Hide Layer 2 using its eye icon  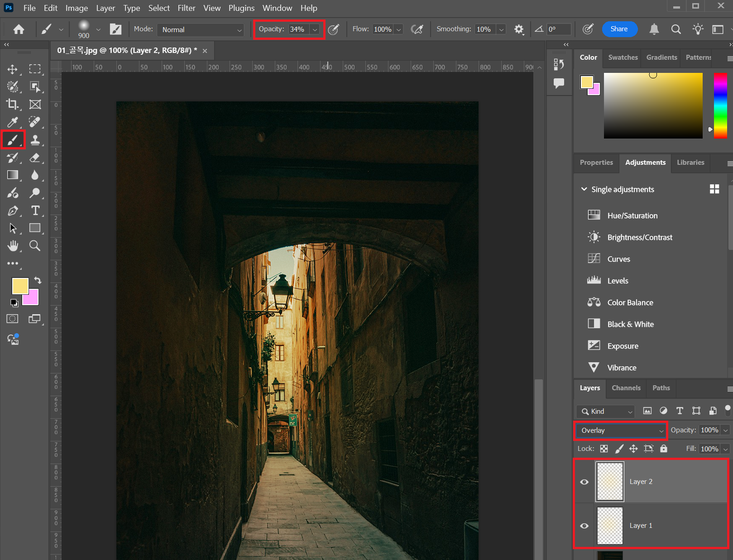pos(584,482)
